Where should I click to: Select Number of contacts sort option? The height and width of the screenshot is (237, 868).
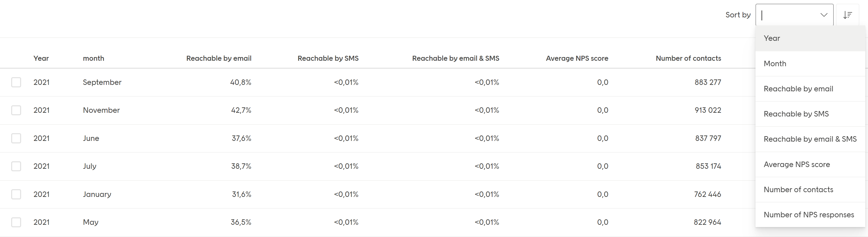[x=798, y=189]
